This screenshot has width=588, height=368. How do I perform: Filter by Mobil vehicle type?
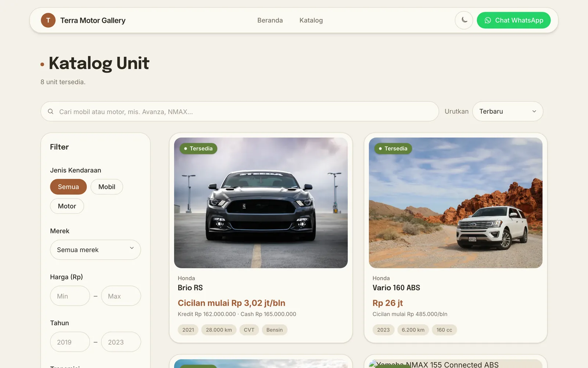[x=107, y=187]
